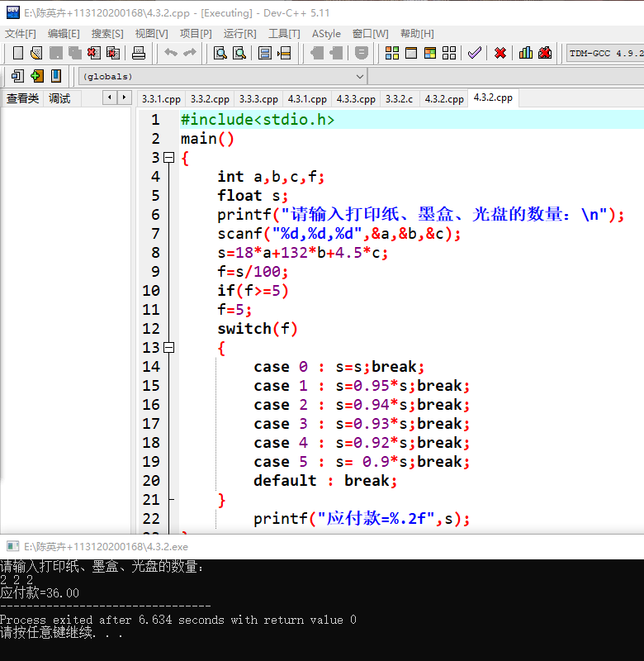Image resolution: width=644 pixels, height=661 pixels.
Task: Click line number 8 in the gutter
Action: pyautogui.click(x=155, y=253)
